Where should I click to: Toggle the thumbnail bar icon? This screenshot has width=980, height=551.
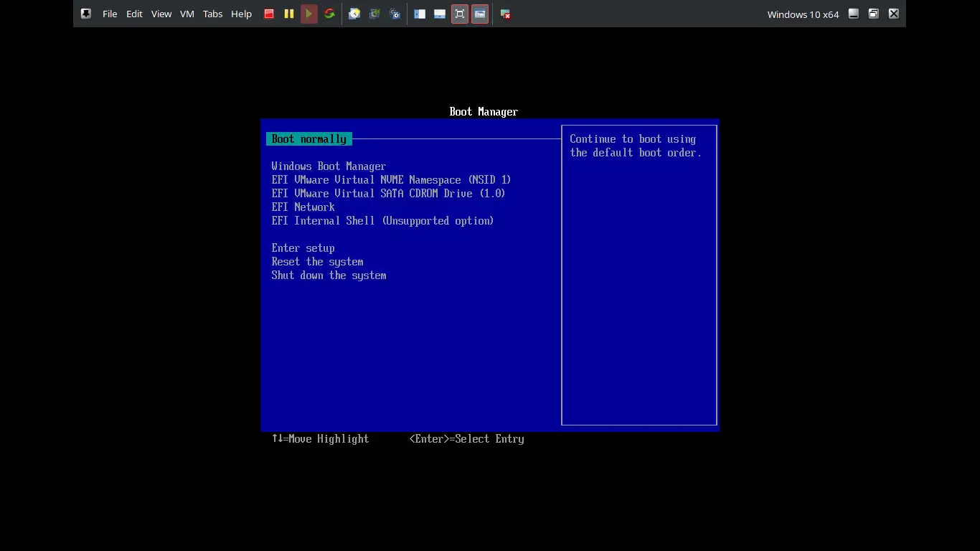click(x=440, y=14)
